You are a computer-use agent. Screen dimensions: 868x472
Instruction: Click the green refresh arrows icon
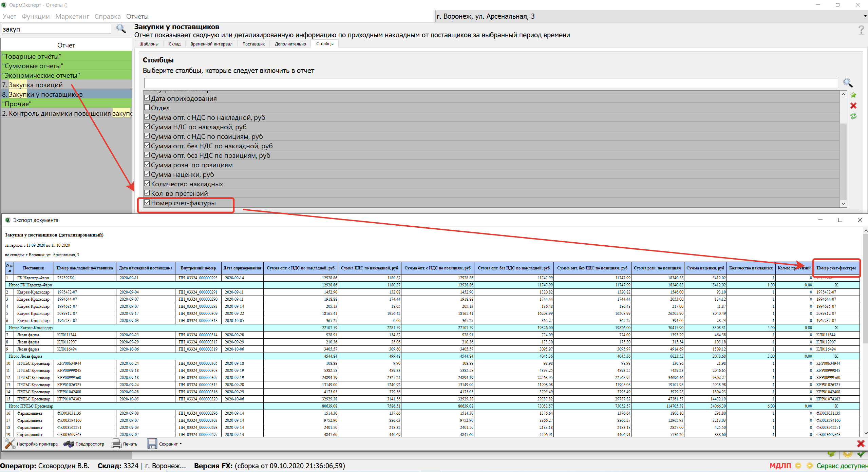(x=853, y=116)
